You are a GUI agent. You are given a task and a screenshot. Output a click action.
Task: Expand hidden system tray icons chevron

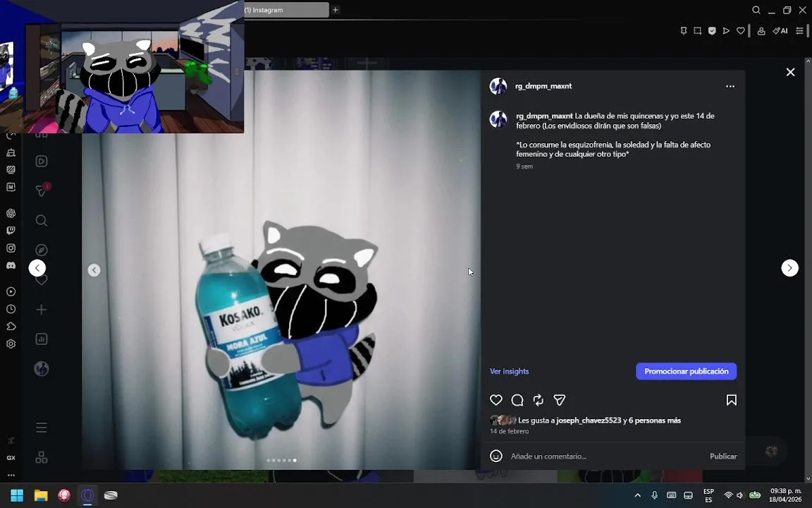[637, 495]
